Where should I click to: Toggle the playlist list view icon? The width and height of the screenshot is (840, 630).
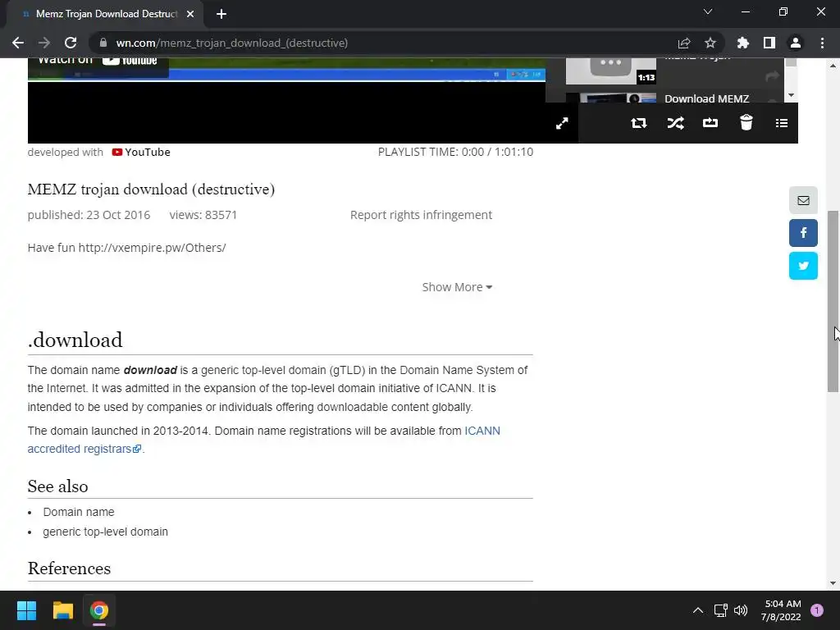coord(782,123)
